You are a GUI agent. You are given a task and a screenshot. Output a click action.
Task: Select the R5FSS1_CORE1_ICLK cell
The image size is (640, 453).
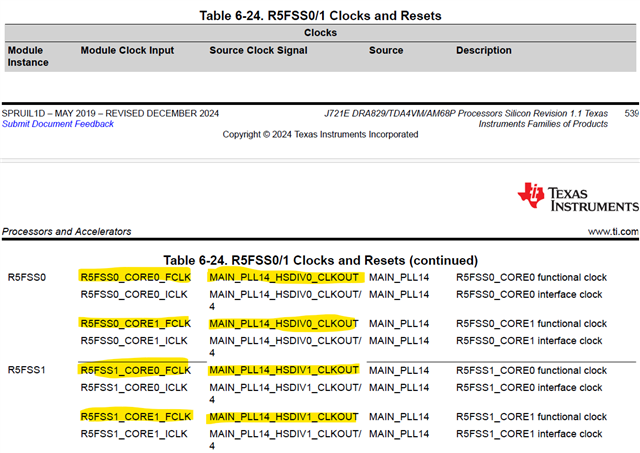click(x=134, y=434)
